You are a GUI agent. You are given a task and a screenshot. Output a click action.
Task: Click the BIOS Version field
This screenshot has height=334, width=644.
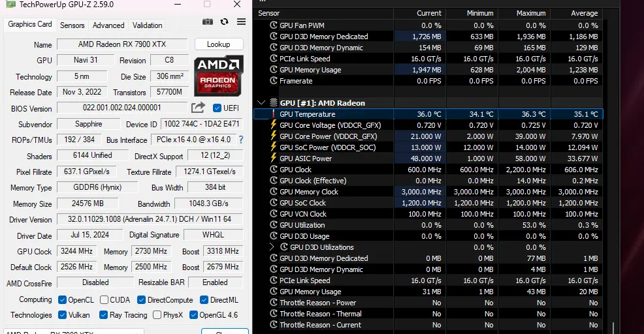122,108
